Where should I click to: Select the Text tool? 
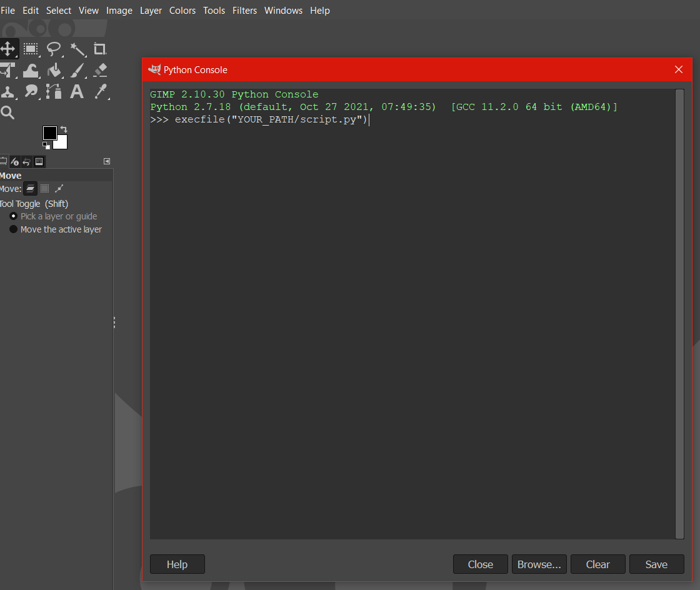(77, 92)
